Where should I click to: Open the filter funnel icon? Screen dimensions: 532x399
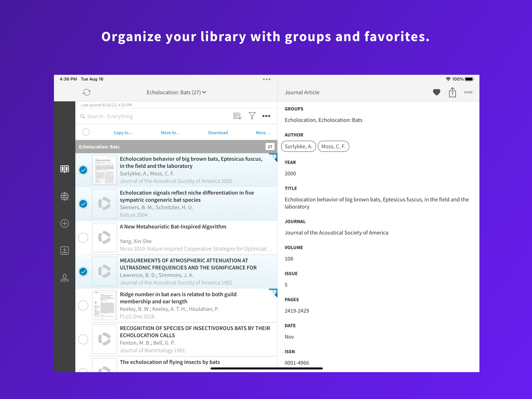(252, 116)
